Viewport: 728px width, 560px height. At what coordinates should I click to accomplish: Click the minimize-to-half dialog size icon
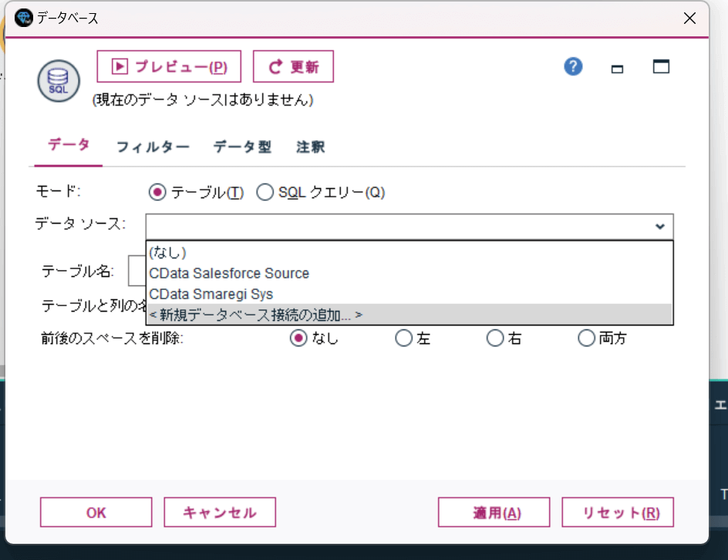(617, 69)
